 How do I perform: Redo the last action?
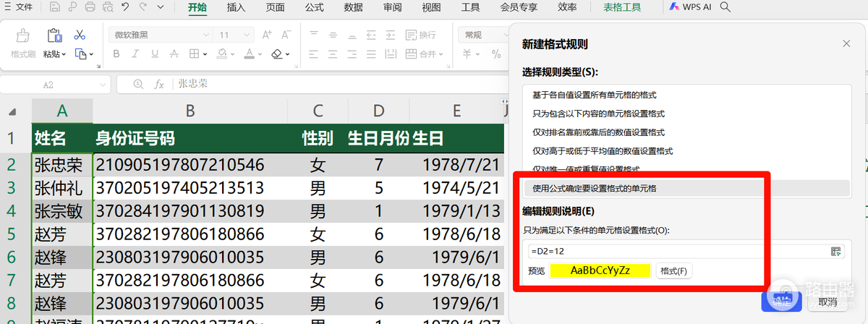pos(142,8)
